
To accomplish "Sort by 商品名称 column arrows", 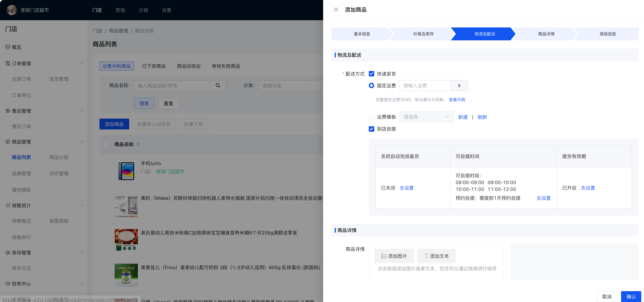I will pyautogui.click(x=138, y=144).
